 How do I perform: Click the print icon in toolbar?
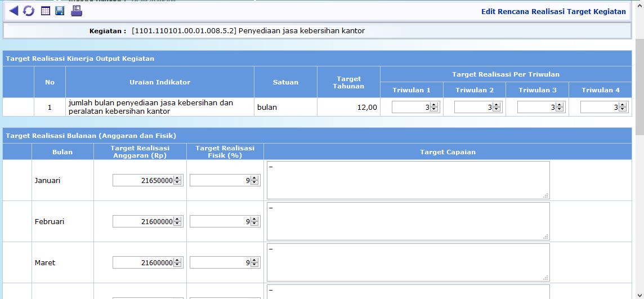pyautogui.click(x=77, y=11)
